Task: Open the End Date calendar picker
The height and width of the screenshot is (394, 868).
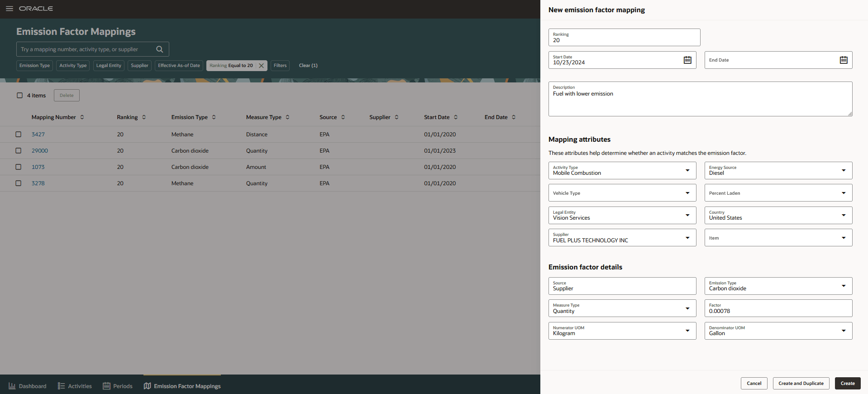Action: 843,60
